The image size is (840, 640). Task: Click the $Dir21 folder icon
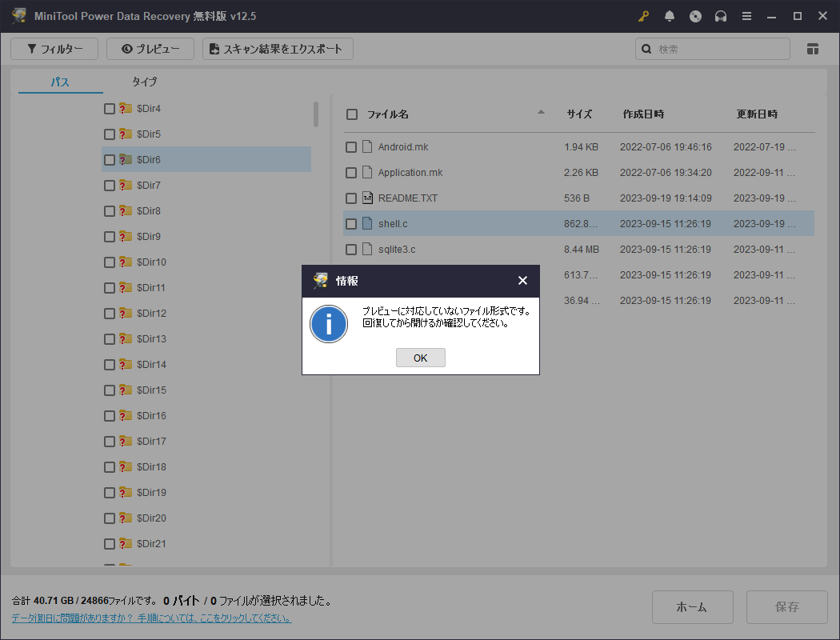[x=126, y=543]
